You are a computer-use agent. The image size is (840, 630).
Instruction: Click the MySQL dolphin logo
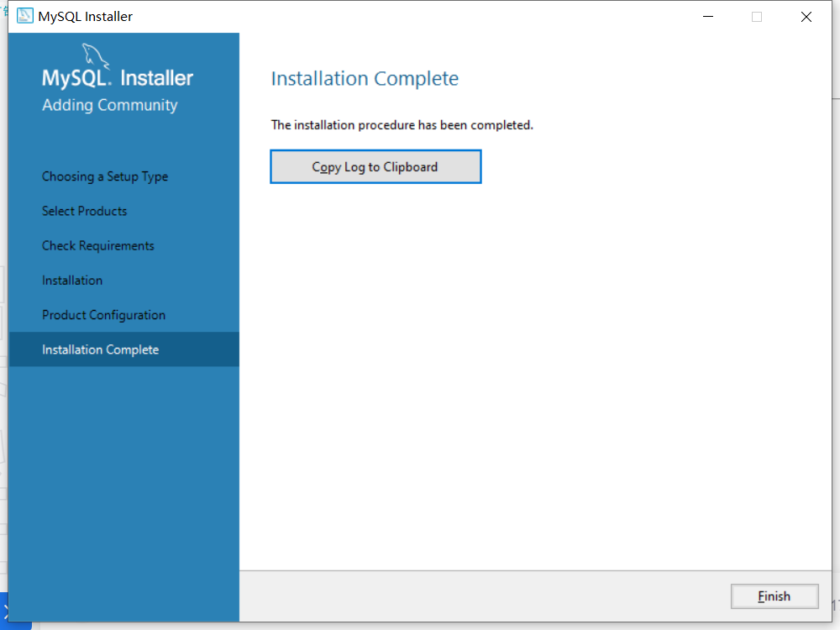(x=96, y=57)
